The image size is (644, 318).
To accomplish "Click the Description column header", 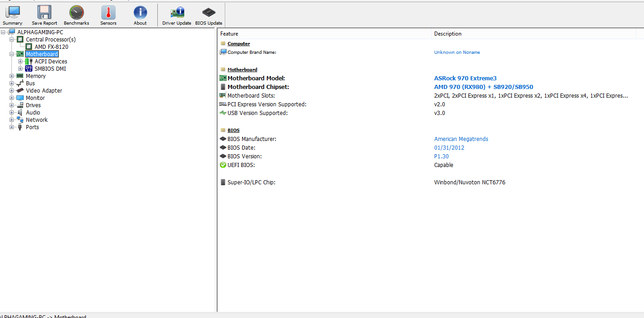I will [x=534, y=34].
